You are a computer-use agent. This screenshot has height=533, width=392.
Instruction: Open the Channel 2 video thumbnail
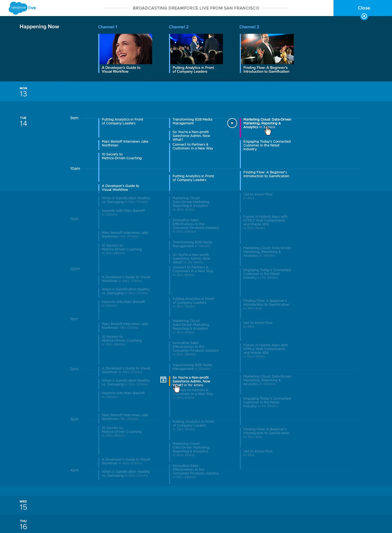(197, 49)
